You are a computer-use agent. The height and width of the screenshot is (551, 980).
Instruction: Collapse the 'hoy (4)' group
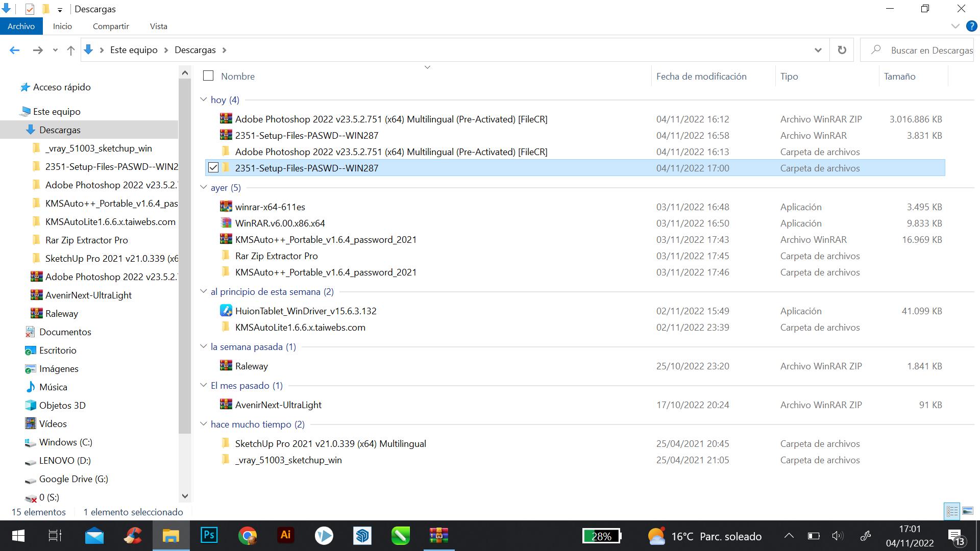(x=204, y=99)
